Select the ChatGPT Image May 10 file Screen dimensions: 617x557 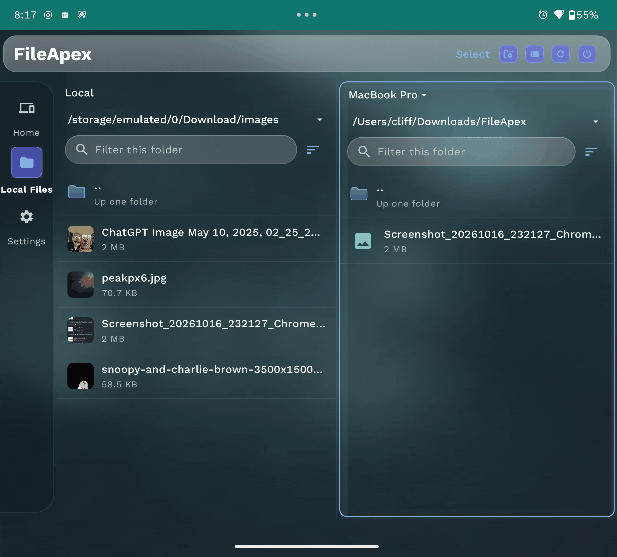click(197, 239)
